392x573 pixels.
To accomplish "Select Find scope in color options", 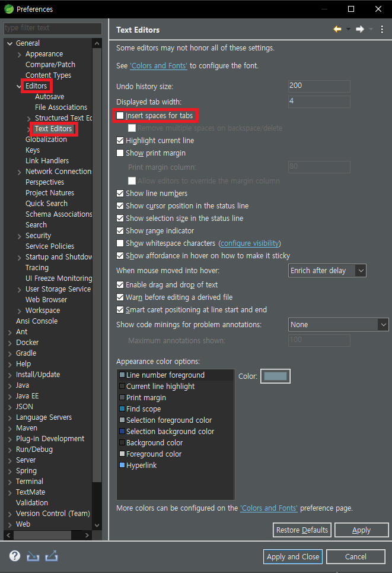I will coord(140,409).
